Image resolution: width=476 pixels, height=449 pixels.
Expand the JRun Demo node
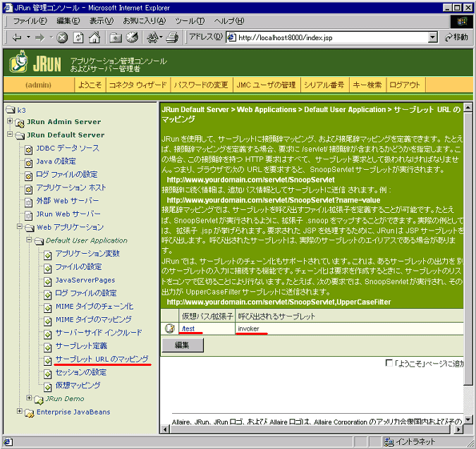tap(29, 398)
